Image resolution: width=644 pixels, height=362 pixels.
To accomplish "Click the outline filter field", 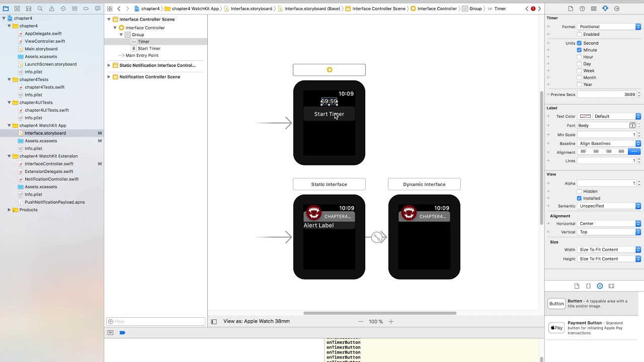I will 156,322.
